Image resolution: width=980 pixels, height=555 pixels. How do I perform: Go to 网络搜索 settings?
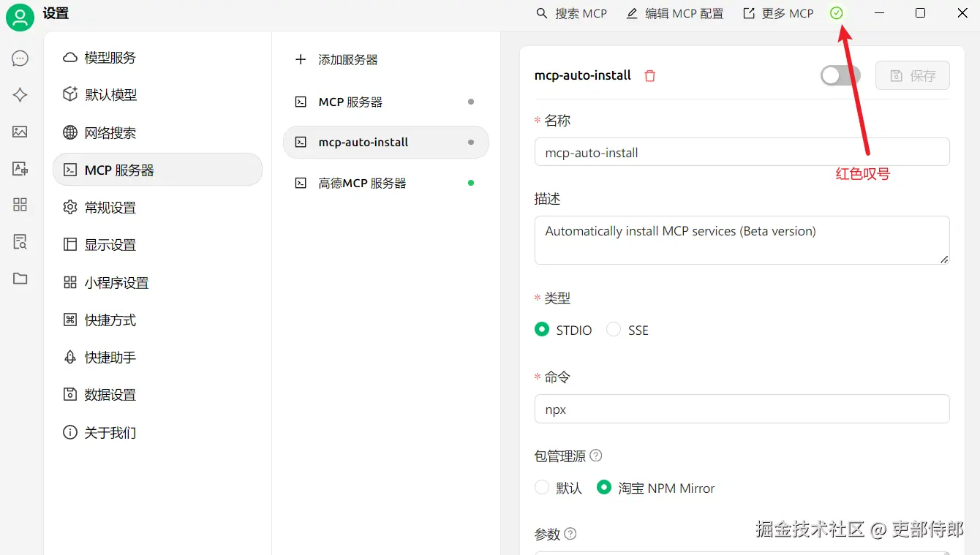[x=110, y=133]
